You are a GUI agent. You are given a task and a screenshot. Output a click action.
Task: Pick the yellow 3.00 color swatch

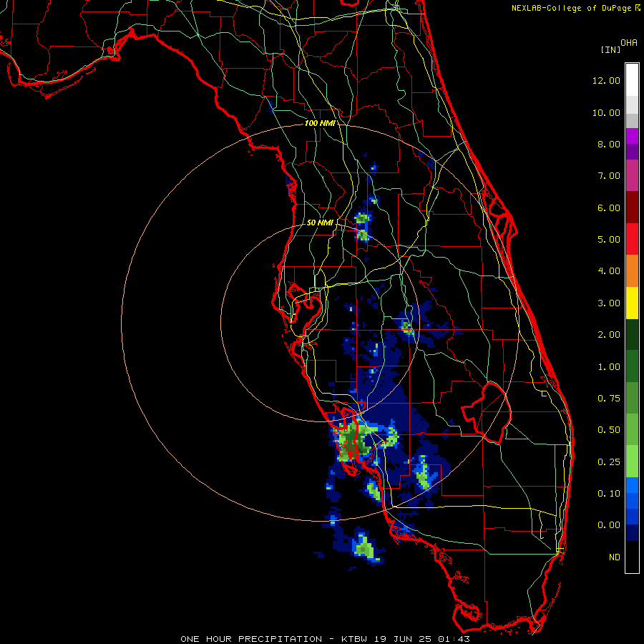[632, 303]
